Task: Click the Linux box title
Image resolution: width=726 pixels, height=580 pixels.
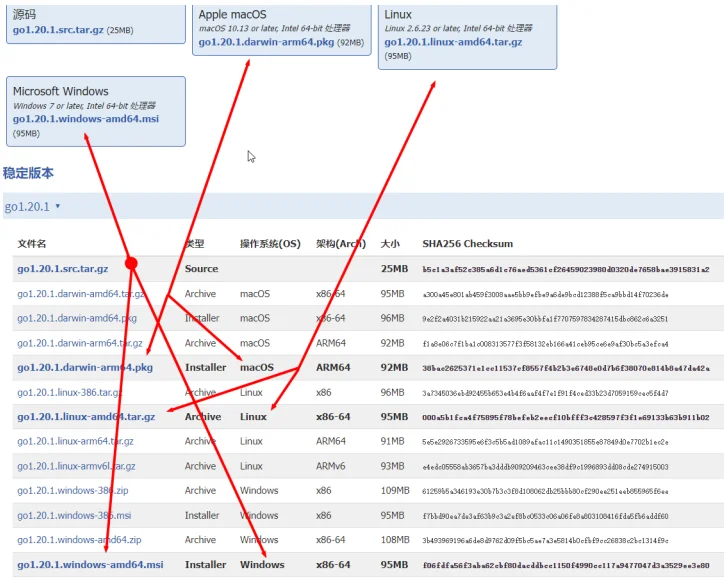Action: (x=398, y=15)
